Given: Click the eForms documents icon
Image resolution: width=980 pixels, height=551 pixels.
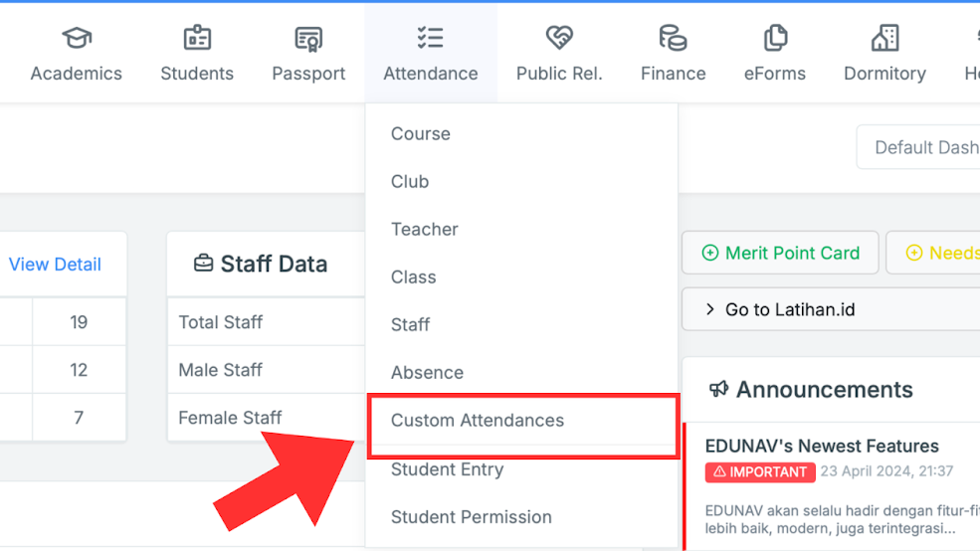Looking at the screenshot, I should point(775,39).
